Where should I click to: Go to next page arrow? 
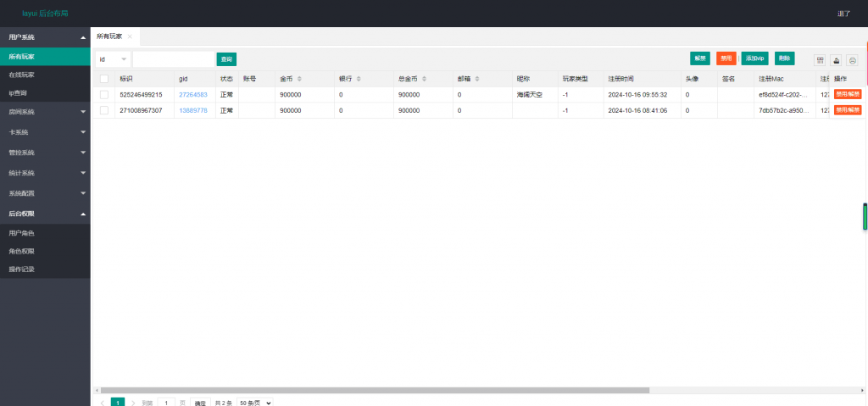133,403
